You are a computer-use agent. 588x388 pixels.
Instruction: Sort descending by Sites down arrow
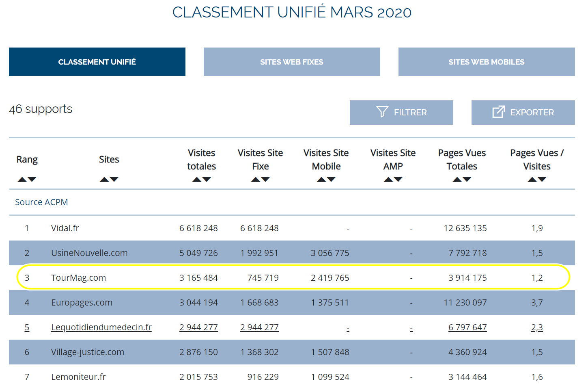point(114,180)
